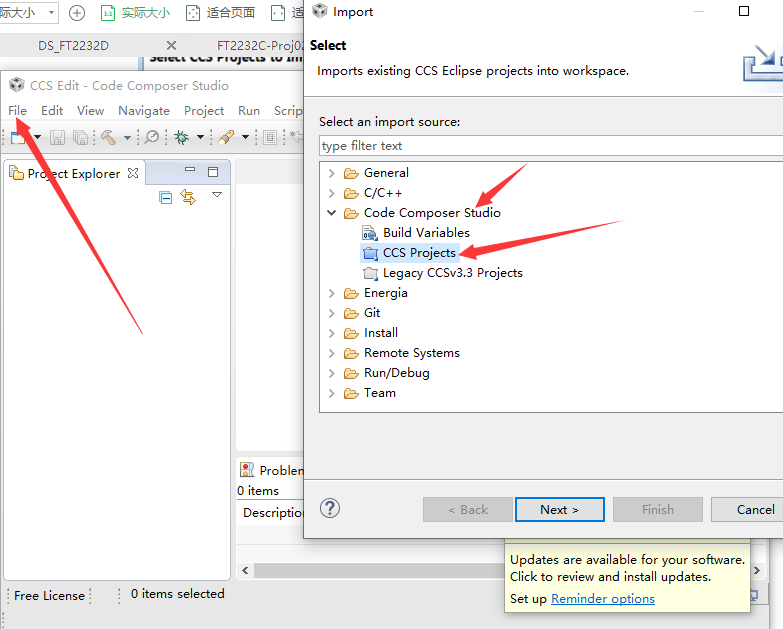
Task: Click the green Debug bug icon
Action: [182, 137]
